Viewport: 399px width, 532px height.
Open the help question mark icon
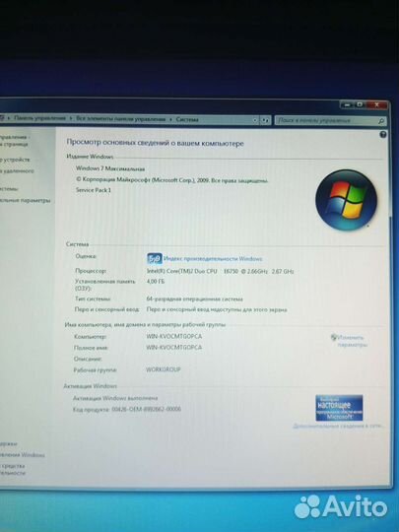point(382,135)
